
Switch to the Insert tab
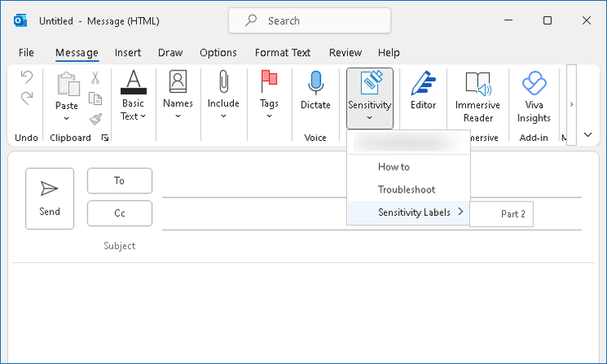[x=128, y=52]
